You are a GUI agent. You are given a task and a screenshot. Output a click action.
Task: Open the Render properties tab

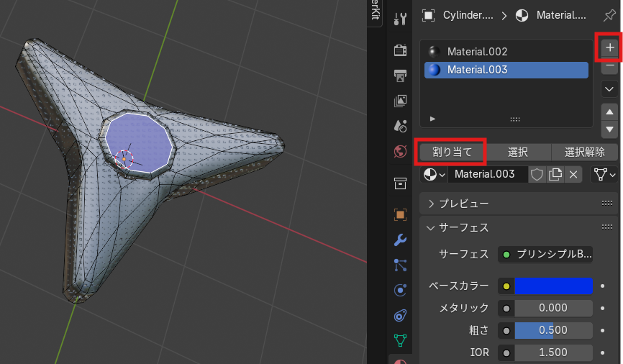(x=400, y=50)
